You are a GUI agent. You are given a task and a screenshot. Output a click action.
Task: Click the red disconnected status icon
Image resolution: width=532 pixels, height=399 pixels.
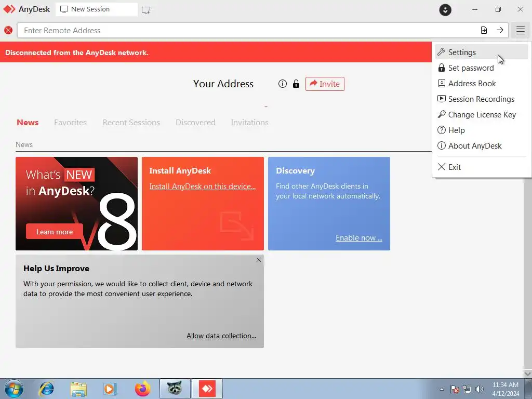point(8,30)
